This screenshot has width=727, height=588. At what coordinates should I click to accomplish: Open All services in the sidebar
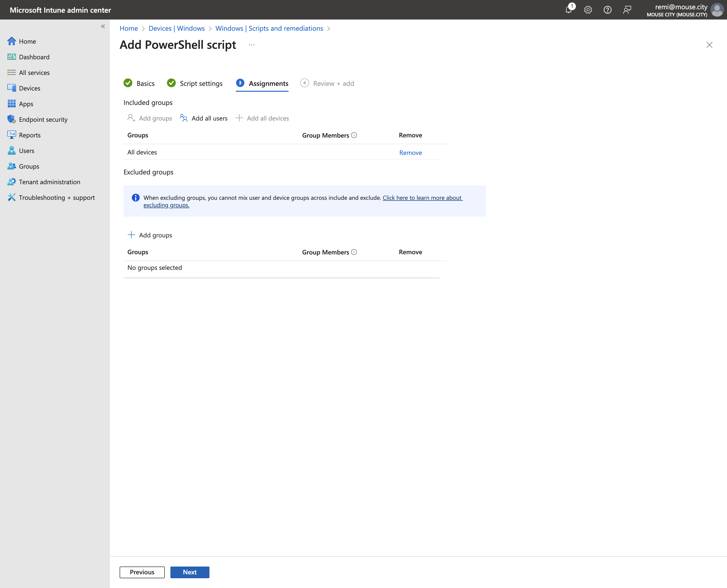[29, 72]
